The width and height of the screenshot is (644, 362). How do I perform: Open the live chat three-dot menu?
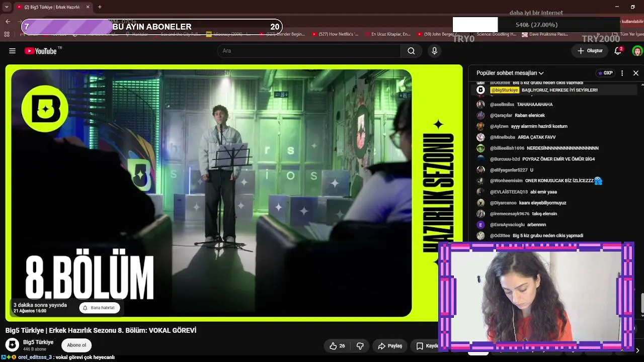[622, 73]
